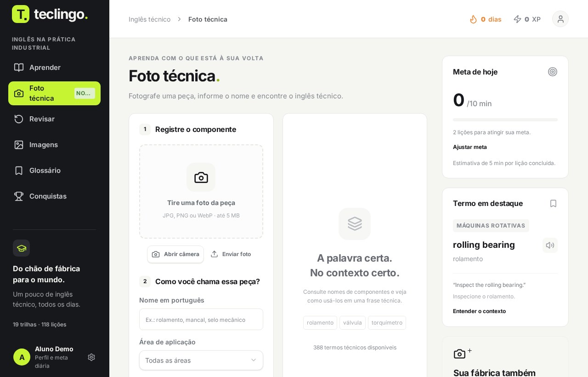Click the Revisar refresh icon
This screenshot has width=588, height=377.
(19, 119)
